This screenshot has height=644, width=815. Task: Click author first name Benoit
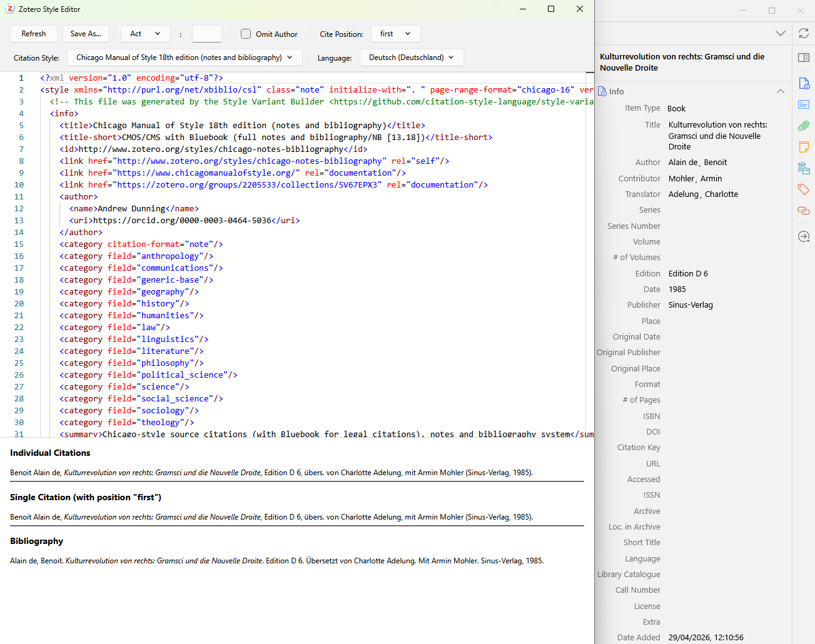coord(716,163)
